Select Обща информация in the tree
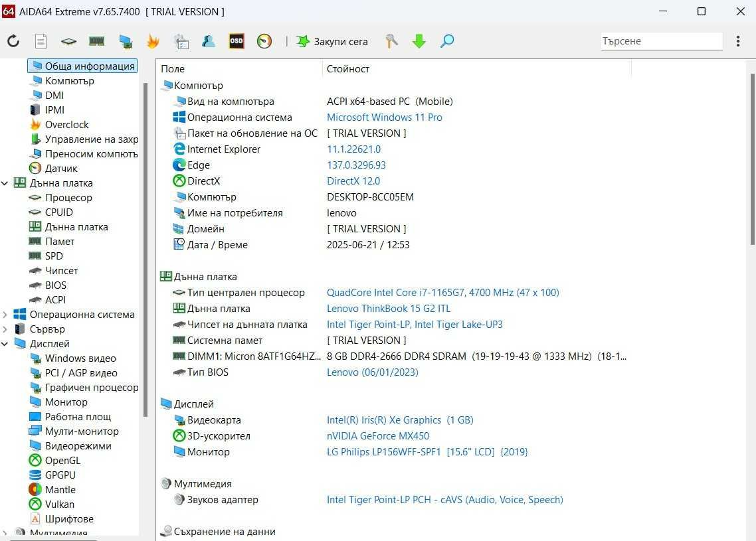The height and width of the screenshot is (541, 756). [83, 66]
